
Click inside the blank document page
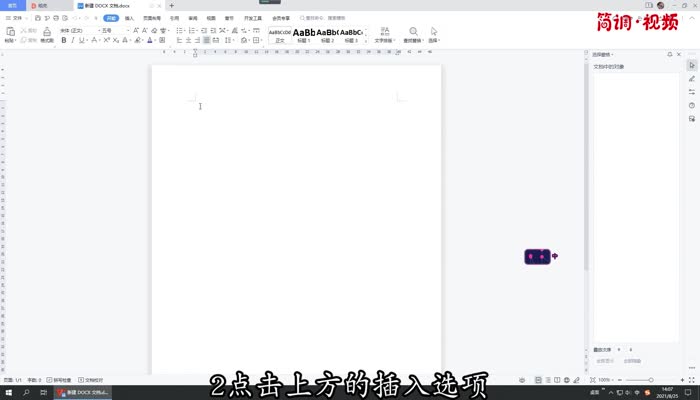tap(296, 220)
